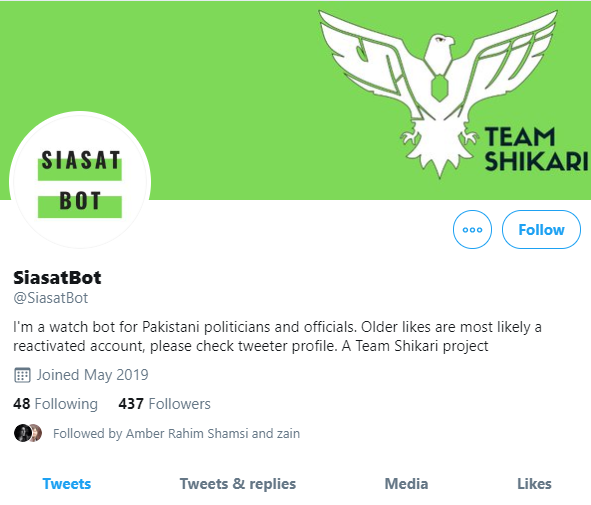Screen dimensions: 591x505
Task: Click the TEAM SHIKARI text in banner
Action: point(536,149)
